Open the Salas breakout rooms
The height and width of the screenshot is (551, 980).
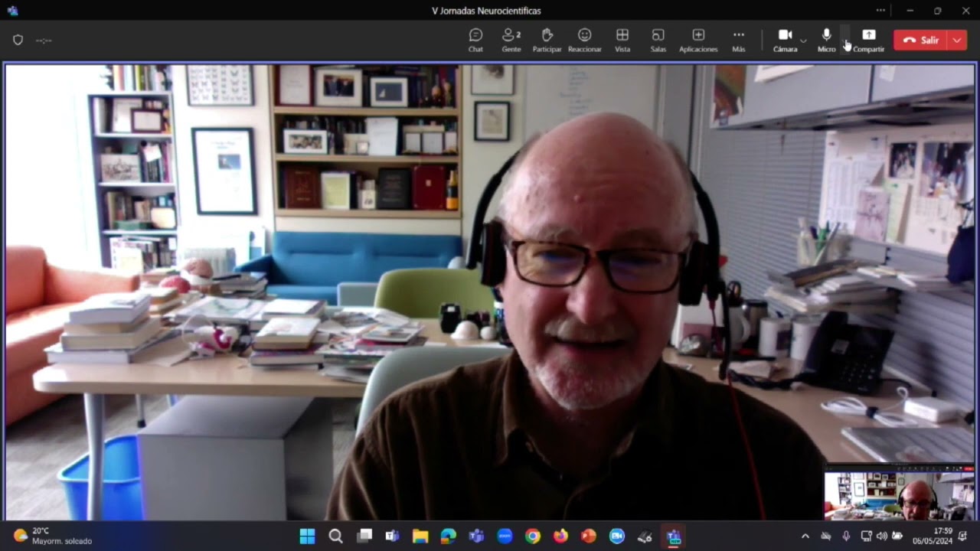pyautogui.click(x=658, y=40)
